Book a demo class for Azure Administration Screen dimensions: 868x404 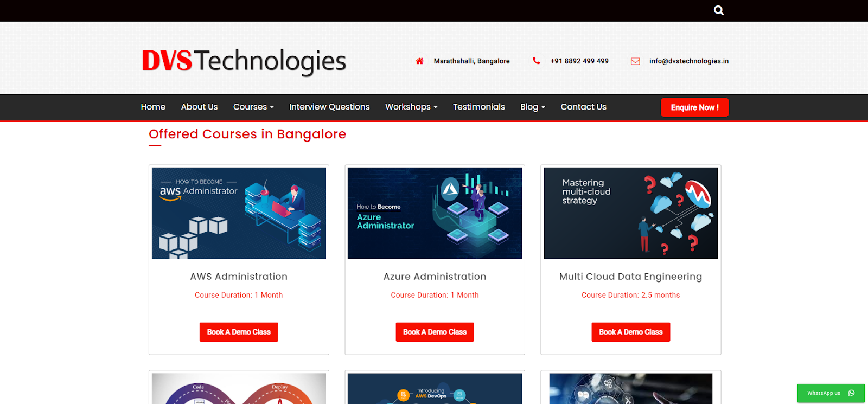coord(435,332)
